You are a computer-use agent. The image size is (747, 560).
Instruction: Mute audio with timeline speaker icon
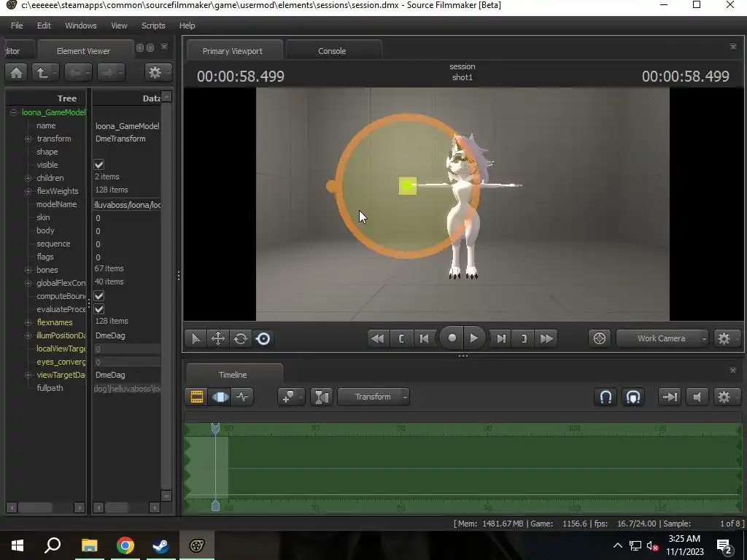pyautogui.click(x=697, y=397)
